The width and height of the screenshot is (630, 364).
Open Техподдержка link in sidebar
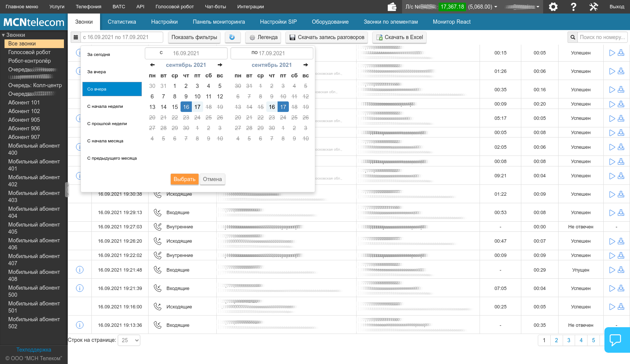click(34, 350)
